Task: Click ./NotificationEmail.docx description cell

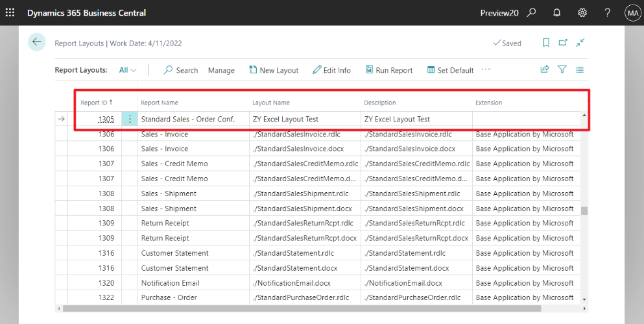Action: pyautogui.click(x=416, y=283)
